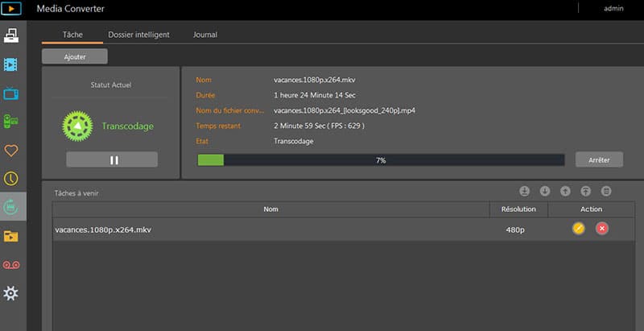Open the gear settings icon in sidebar

pos(11,293)
